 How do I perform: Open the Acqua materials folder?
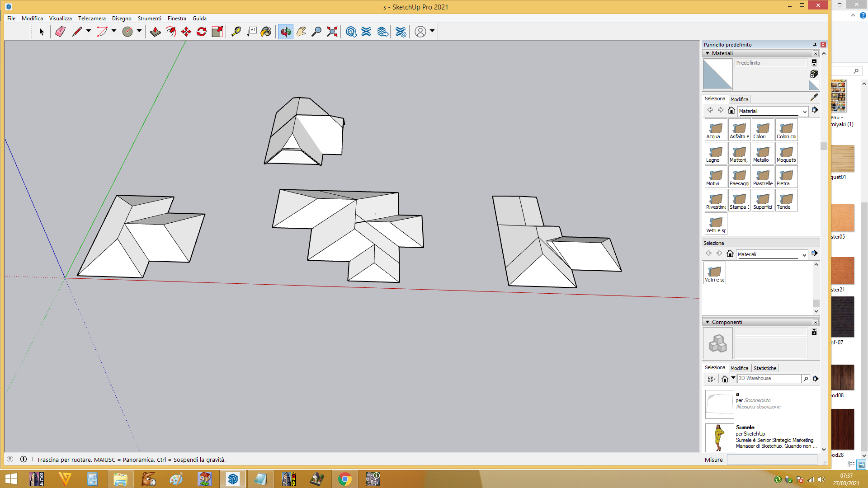click(716, 130)
